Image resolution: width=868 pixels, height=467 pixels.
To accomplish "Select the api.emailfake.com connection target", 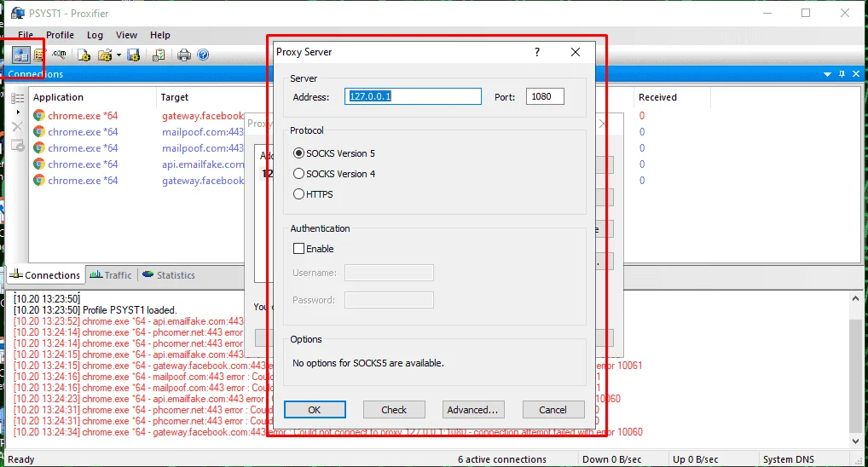I will [x=203, y=164].
